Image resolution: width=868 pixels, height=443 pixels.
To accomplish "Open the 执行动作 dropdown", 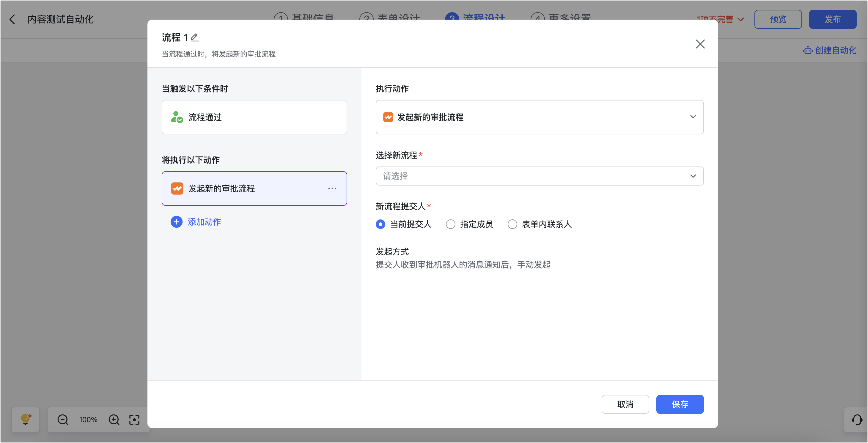I will (539, 117).
